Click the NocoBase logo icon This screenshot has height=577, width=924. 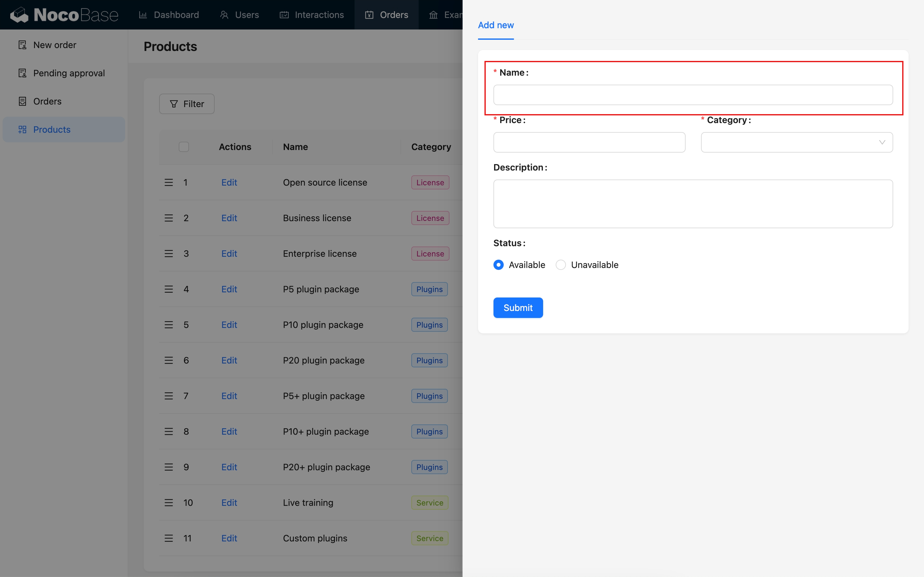[x=19, y=15]
